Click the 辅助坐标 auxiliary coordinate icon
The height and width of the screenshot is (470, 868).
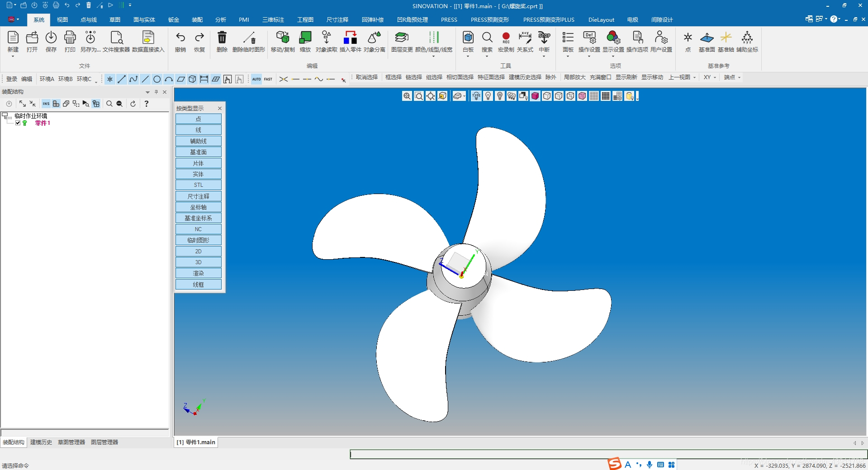(747, 38)
